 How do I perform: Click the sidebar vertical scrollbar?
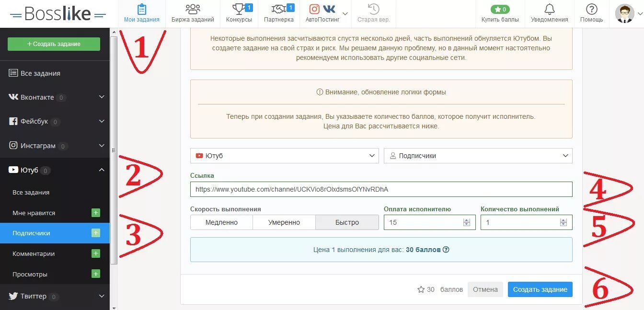tap(114, 150)
